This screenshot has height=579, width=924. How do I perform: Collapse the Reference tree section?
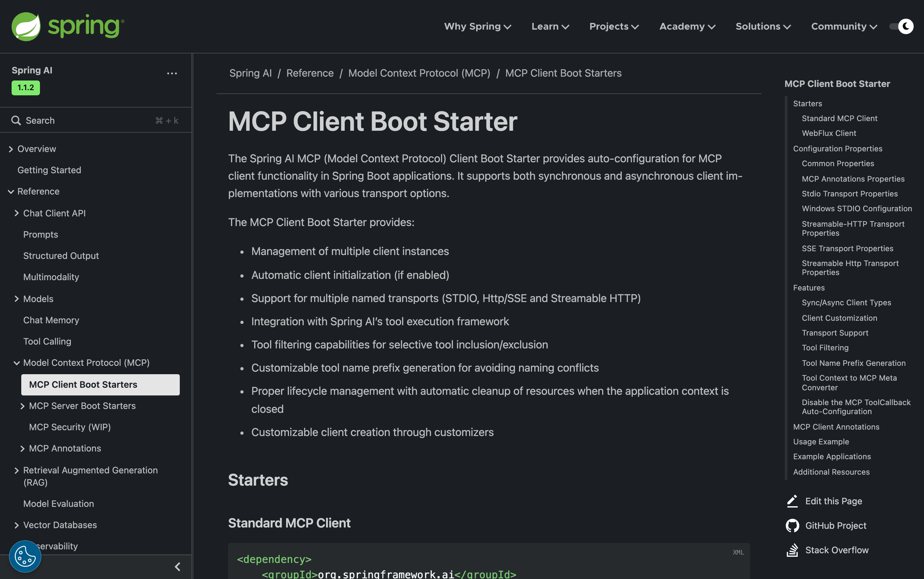click(11, 192)
